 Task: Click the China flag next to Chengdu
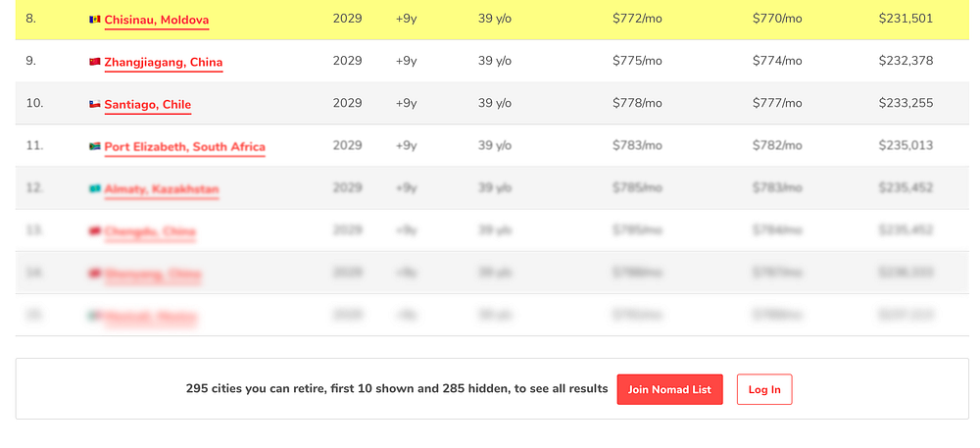pos(95,231)
